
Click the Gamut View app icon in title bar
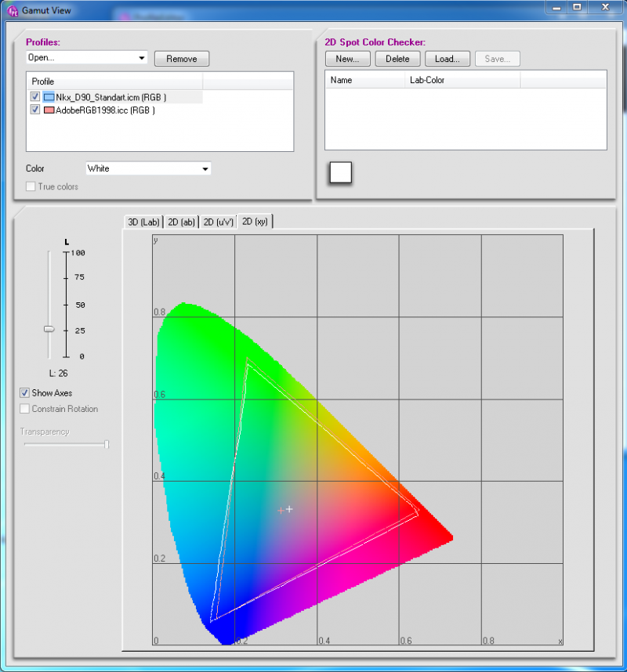point(13,10)
